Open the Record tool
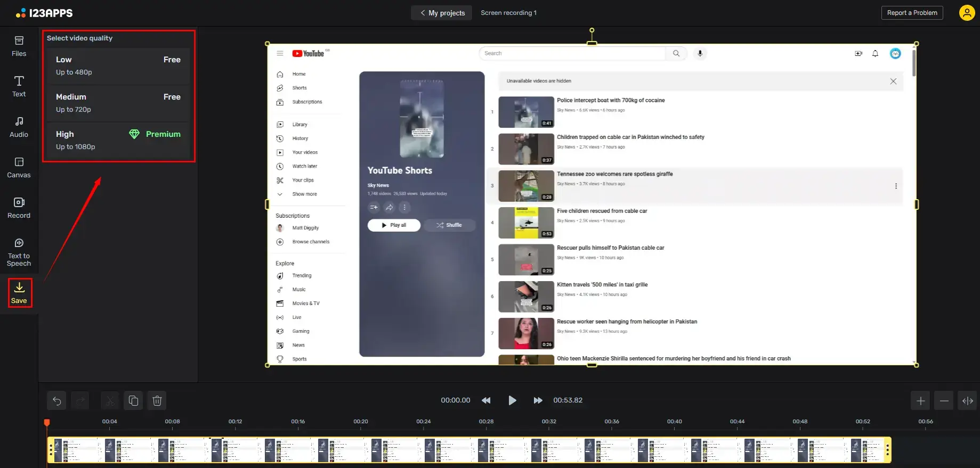Screen dimensions: 980x468 pyautogui.click(x=19, y=208)
